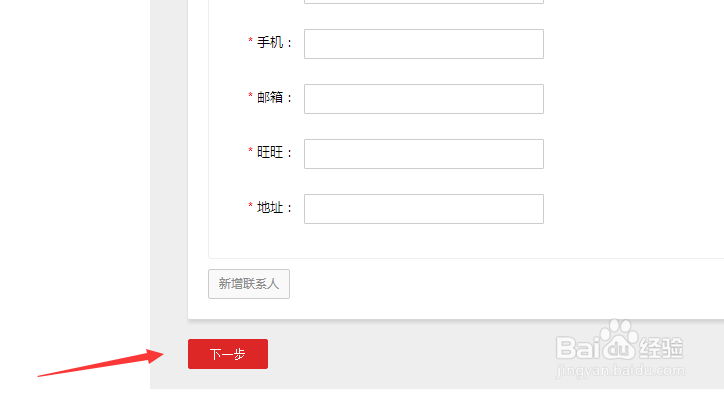Focus the 邮箱 email input field

tap(423, 99)
